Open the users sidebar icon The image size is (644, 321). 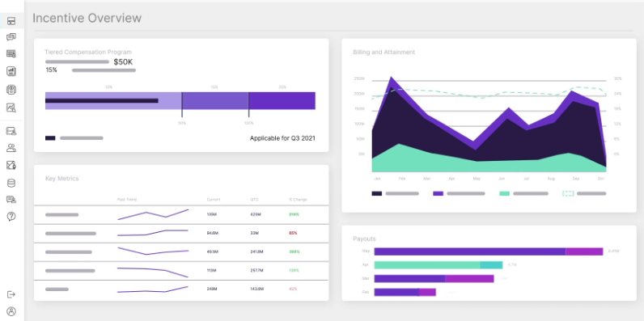click(11, 148)
